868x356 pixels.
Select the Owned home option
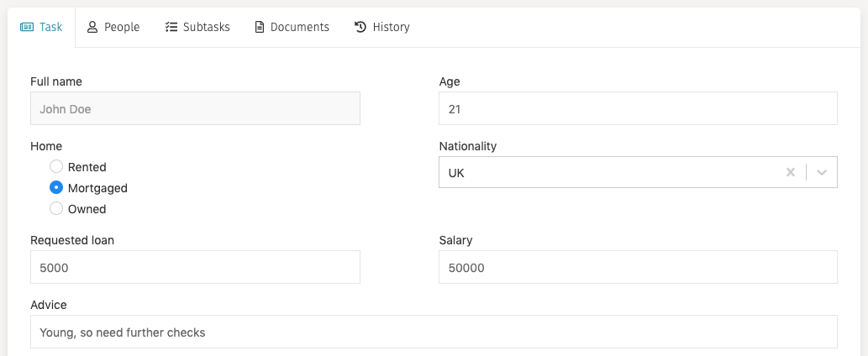(56, 208)
